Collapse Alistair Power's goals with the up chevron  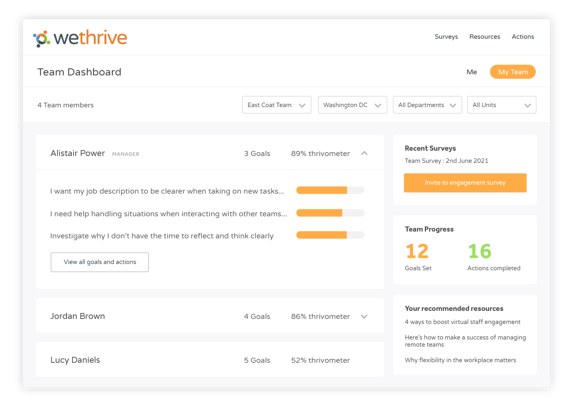[364, 153]
